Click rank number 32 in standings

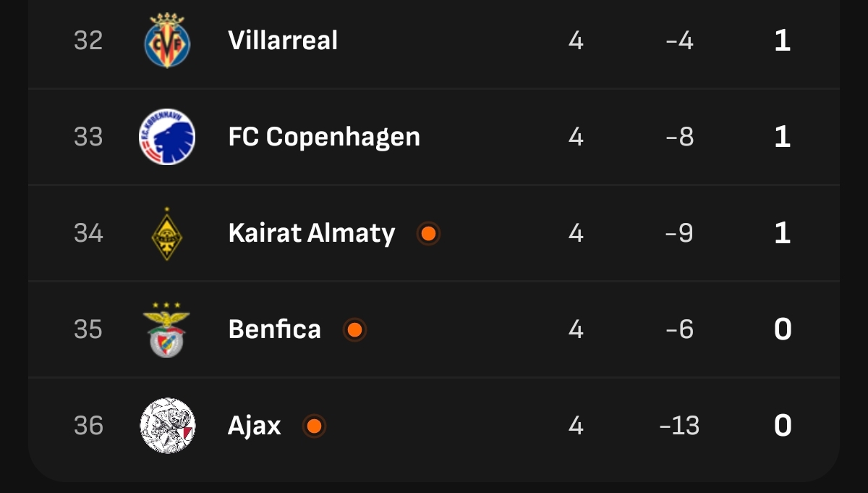point(88,41)
